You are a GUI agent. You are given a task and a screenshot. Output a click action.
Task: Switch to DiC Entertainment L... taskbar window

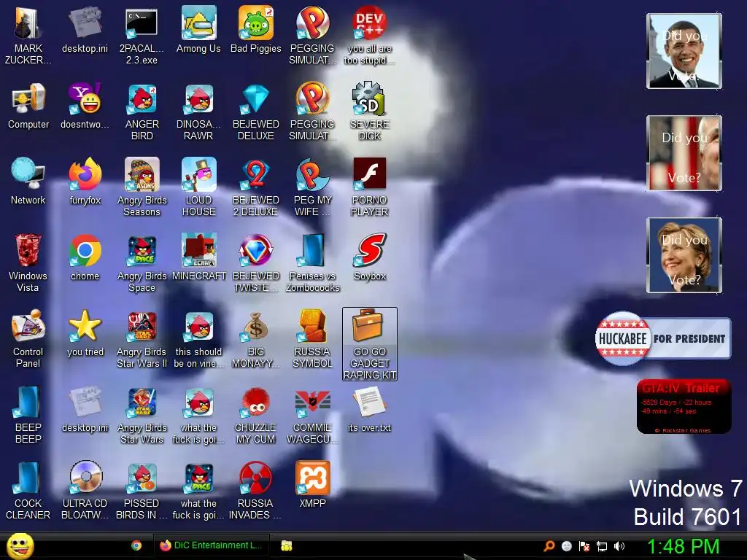(x=211, y=545)
